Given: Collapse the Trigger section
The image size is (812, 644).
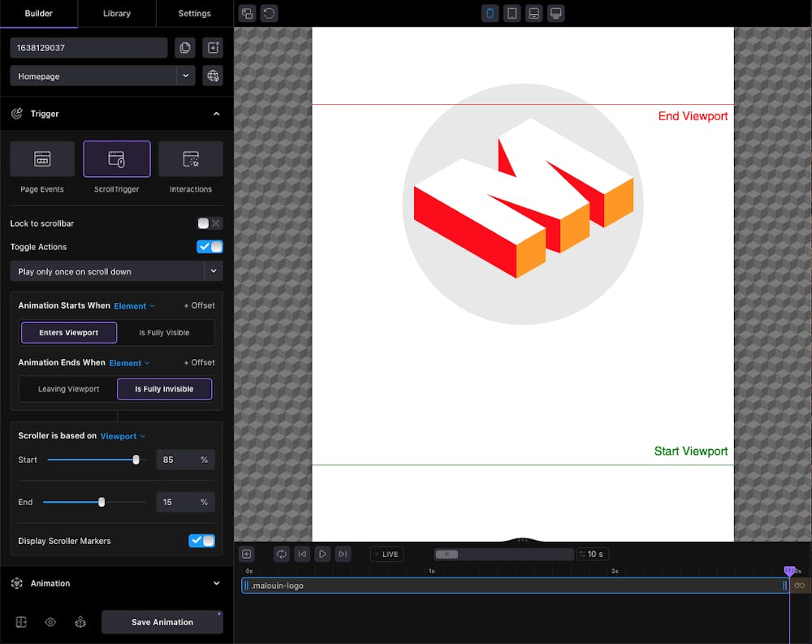Looking at the screenshot, I should [x=217, y=114].
